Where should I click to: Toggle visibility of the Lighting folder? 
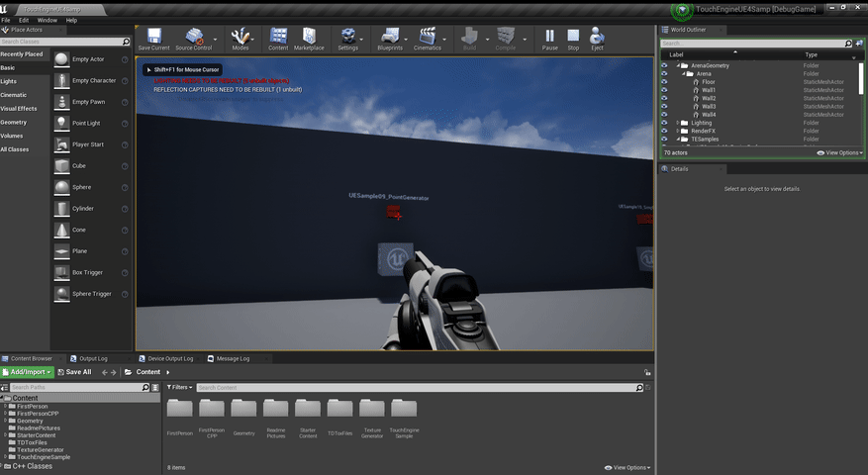coord(664,123)
